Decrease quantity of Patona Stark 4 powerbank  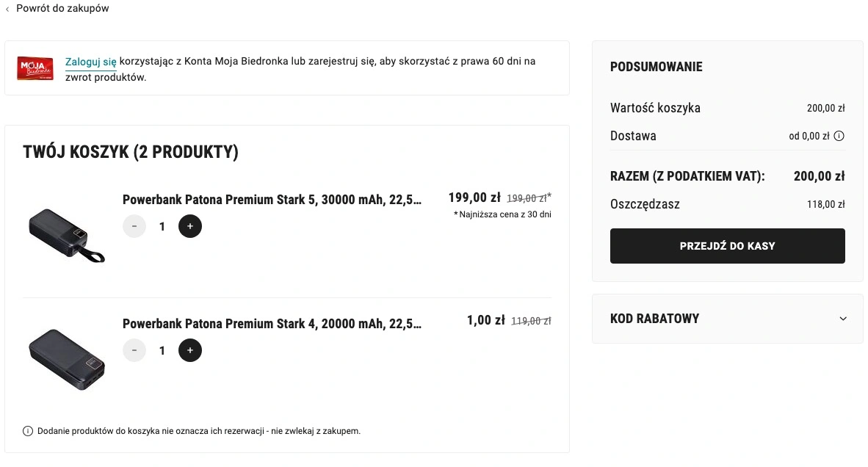(134, 350)
